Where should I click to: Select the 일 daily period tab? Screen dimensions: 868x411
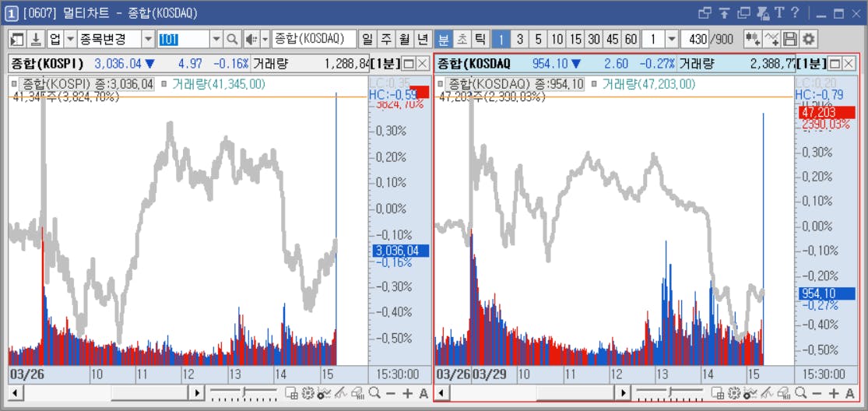point(367,39)
